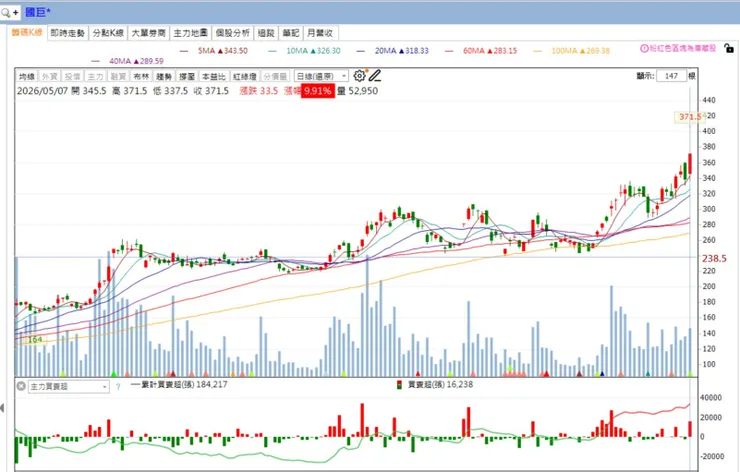Click the magnifier search icon beside 國巨
The width and height of the screenshot is (740, 472).
(6, 12)
